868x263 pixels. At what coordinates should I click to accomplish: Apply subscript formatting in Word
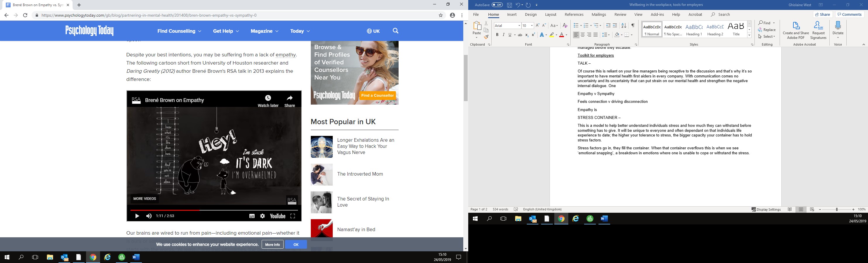(x=527, y=35)
